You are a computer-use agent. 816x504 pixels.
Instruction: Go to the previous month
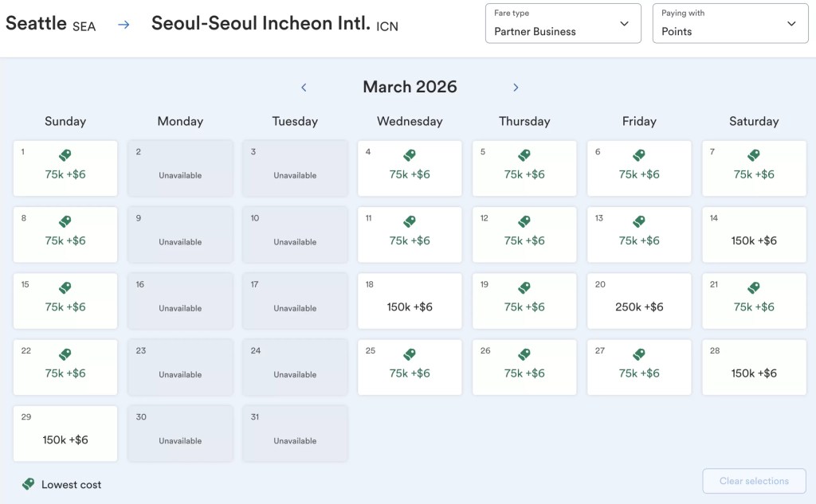click(x=304, y=88)
